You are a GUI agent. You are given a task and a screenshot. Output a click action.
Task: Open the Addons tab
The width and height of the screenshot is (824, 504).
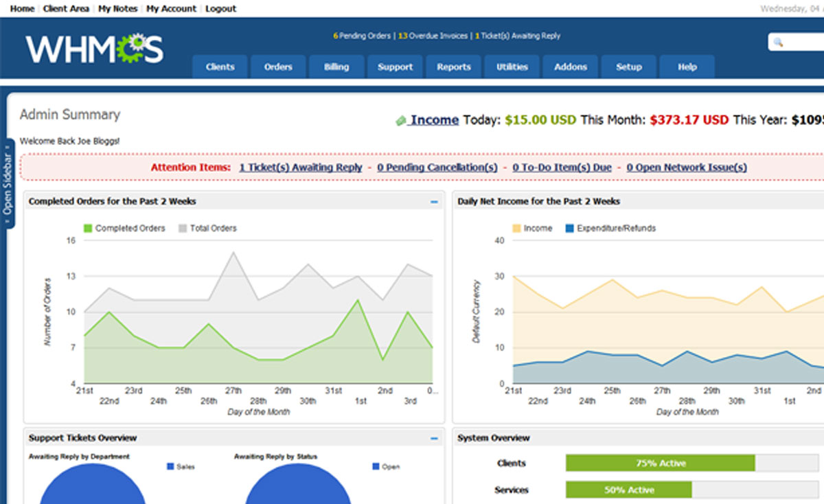coord(571,67)
